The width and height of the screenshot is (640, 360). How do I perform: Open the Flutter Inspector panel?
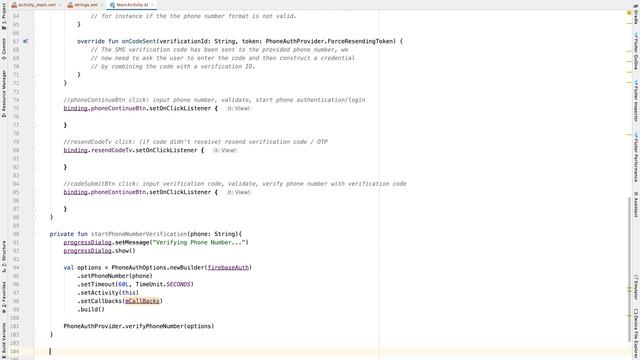[636, 100]
